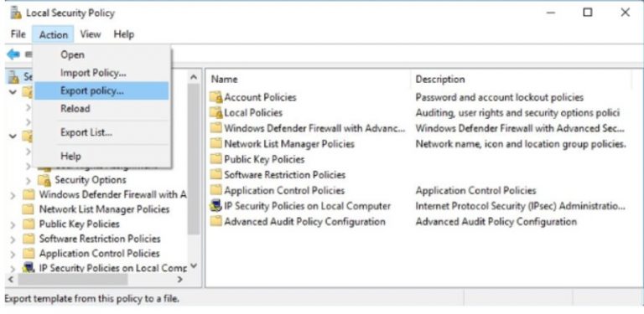This screenshot has width=644, height=314.
Task: Expand Software Restriction Policies tree node
Action: 13,239
